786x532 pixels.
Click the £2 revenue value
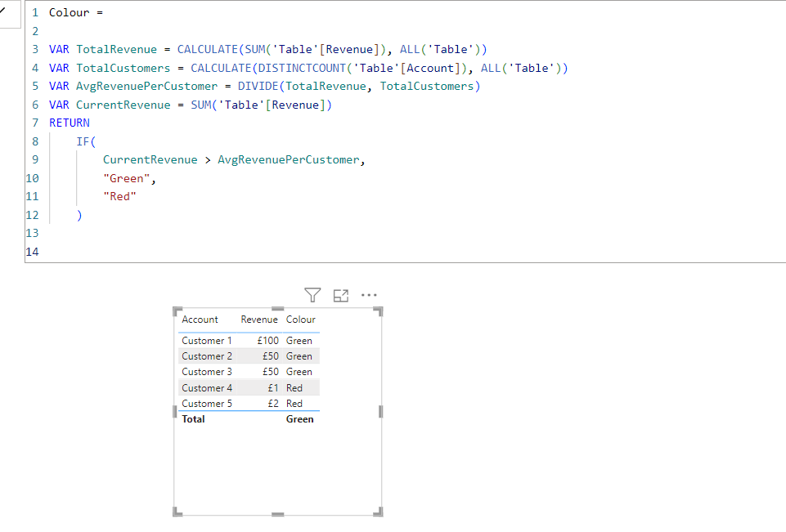[x=273, y=403]
